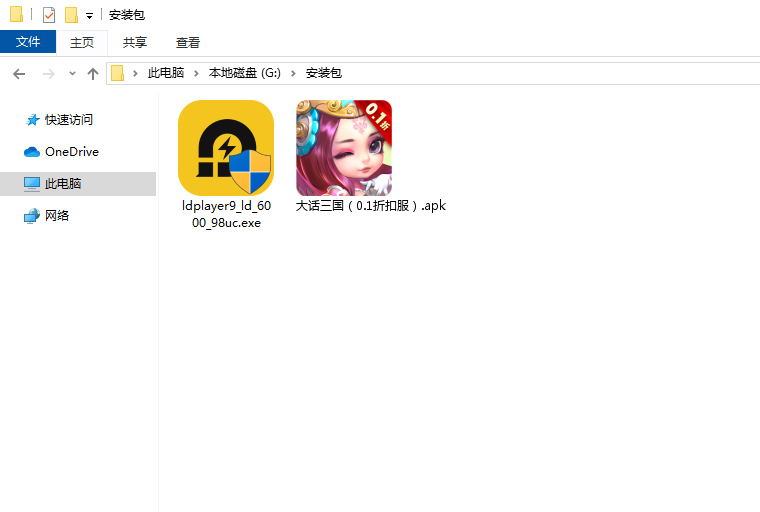Screen dimensions: 760x512
Task: Open the 文件 menu
Action: coord(28,42)
